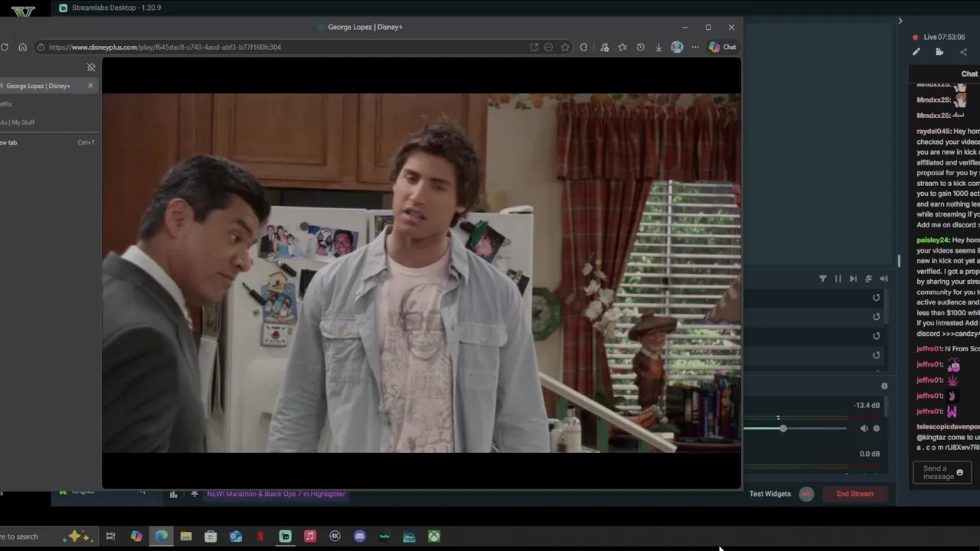Open Microsoft Store from the taskbar

point(211,536)
